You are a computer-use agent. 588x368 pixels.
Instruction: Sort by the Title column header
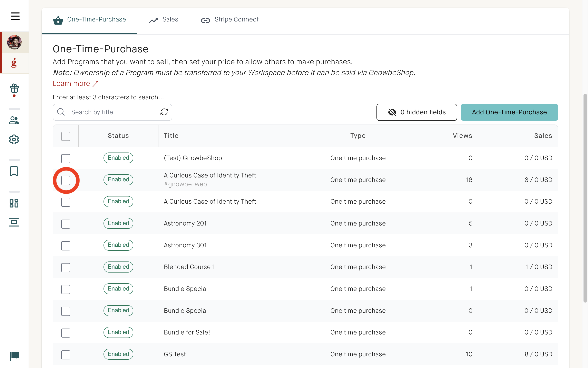[x=238, y=136]
